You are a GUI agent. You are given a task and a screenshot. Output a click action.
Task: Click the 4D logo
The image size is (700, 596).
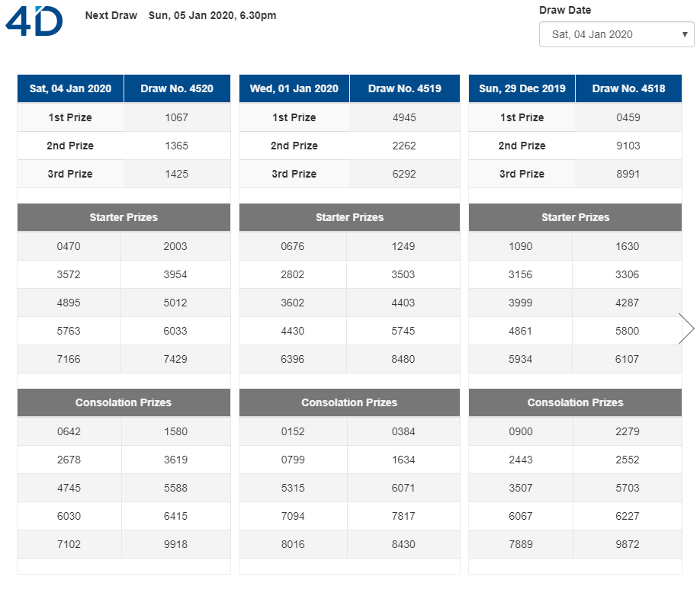coord(34,21)
